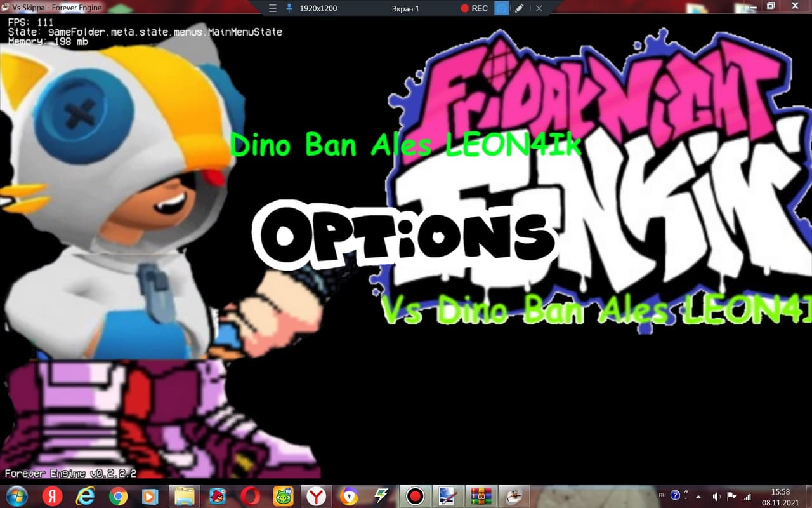Click the blue screenshot camera icon
812x508 pixels.
pyautogui.click(x=501, y=8)
